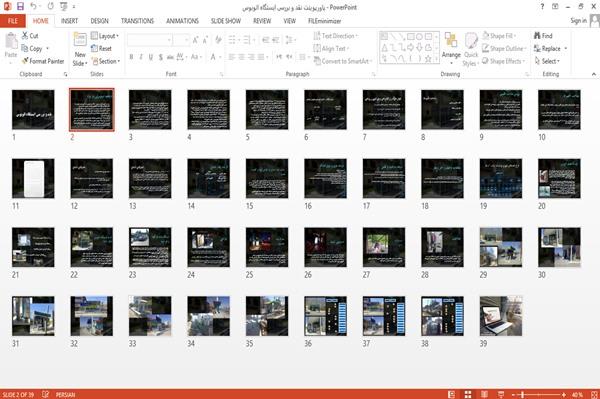This screenshot has width=600, height=399.
Task: Increase font size with large A icon
Action: click(196, 40)
